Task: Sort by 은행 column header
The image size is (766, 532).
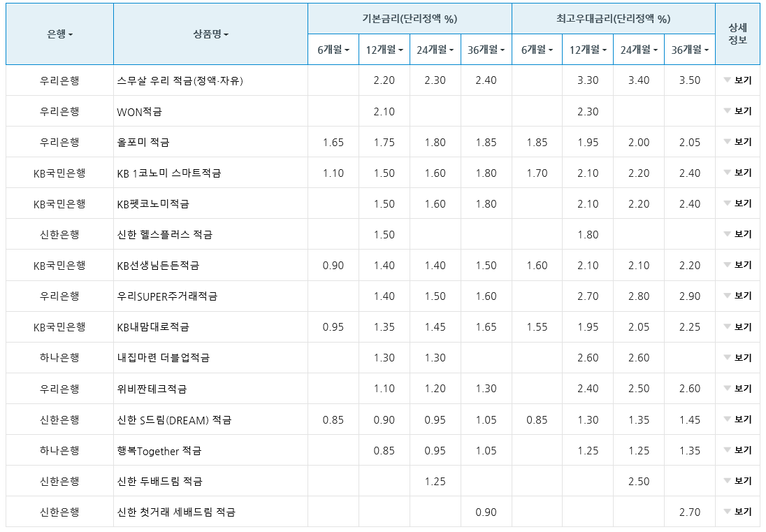Action: click(59, 34)
